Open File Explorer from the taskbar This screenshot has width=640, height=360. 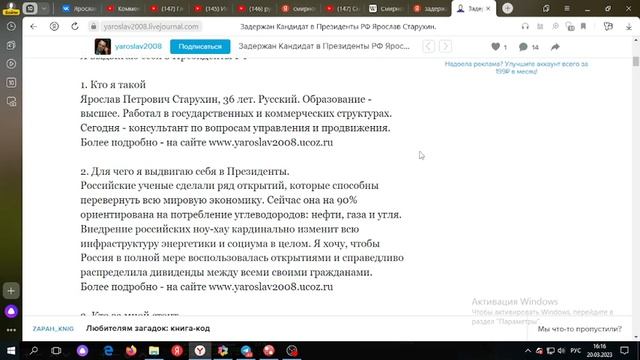point(154,351)
